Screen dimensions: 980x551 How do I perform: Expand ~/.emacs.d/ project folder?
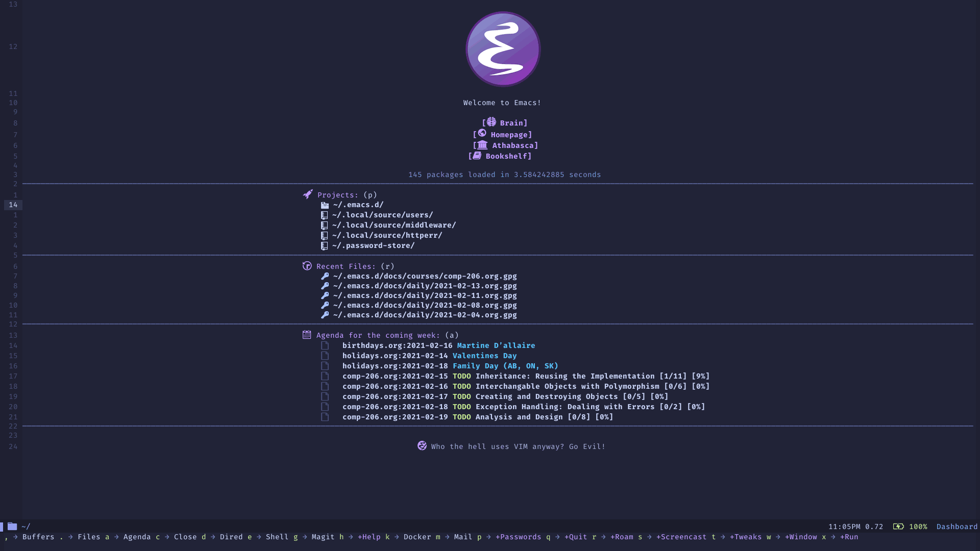[x=357, y=205]
